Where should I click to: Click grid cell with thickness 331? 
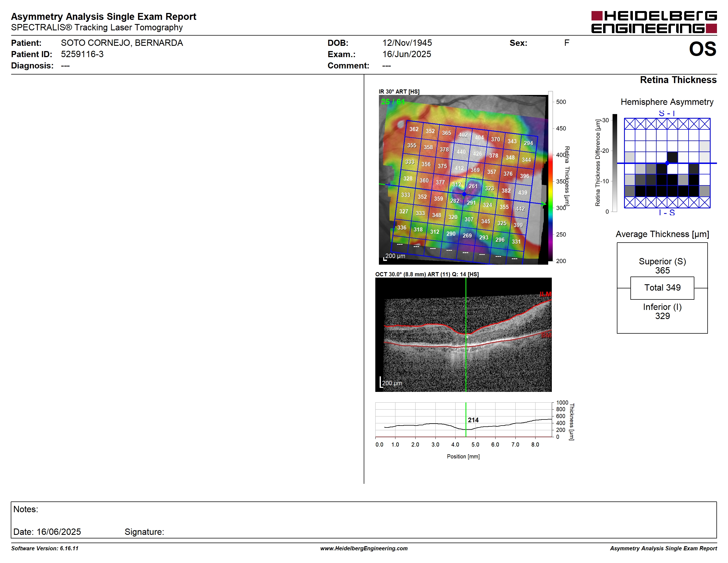click(x=516, y=241)
